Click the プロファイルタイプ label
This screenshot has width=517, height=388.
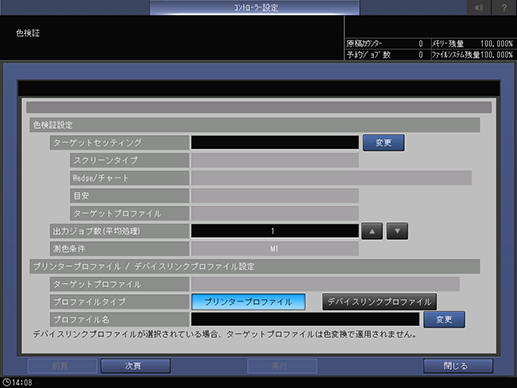coord(120,302)
